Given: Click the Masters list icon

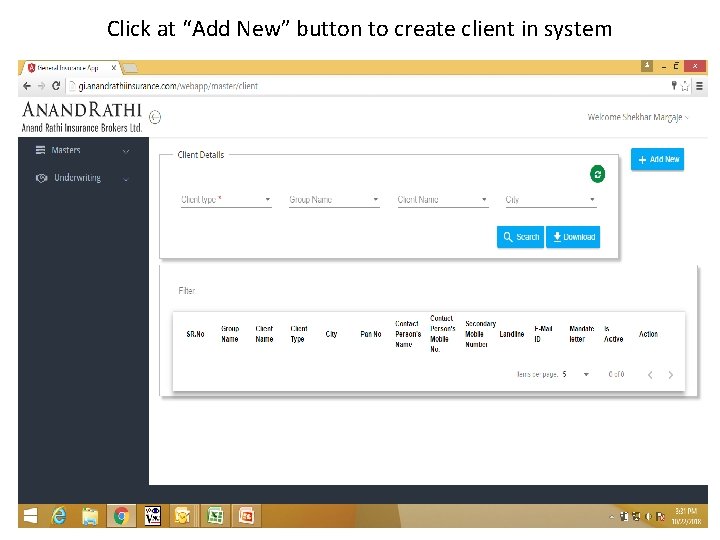Looking at the screenshot, I should coord(40,150).
